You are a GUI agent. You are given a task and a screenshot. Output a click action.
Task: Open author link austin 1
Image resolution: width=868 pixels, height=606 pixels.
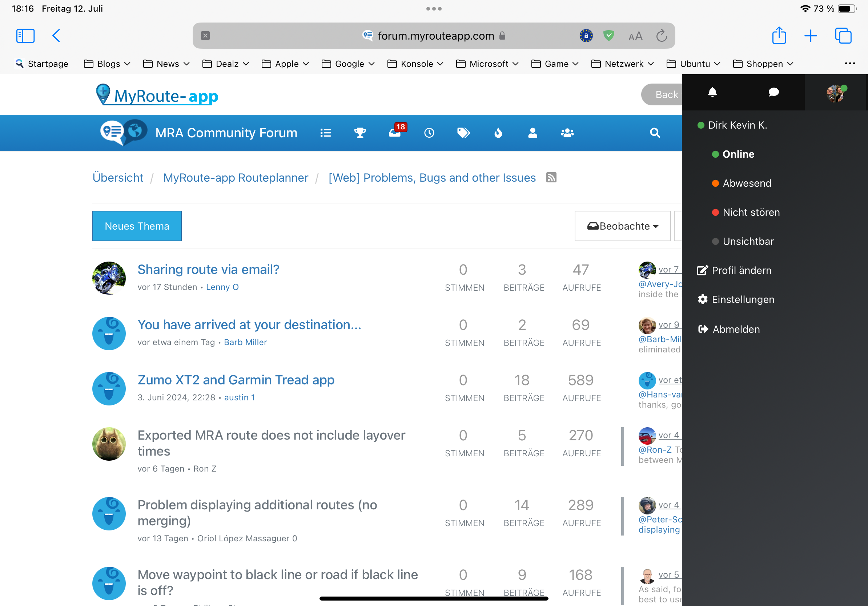pyautogui.click(x=239, y=397)
